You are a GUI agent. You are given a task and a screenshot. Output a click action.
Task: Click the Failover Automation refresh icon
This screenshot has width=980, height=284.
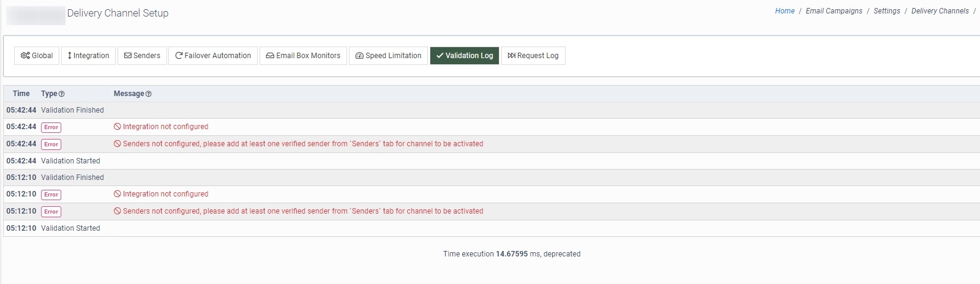(x=179, y=56)
